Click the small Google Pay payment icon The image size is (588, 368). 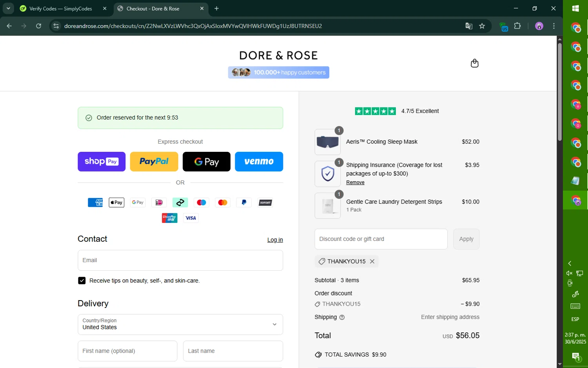(x=138, y=202)
